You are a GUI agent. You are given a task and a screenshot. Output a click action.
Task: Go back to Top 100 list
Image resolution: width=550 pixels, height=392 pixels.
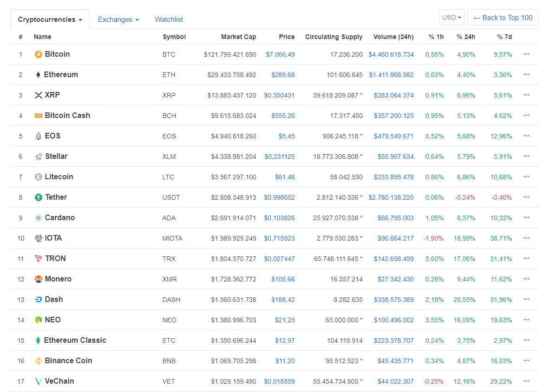(503, 18)
